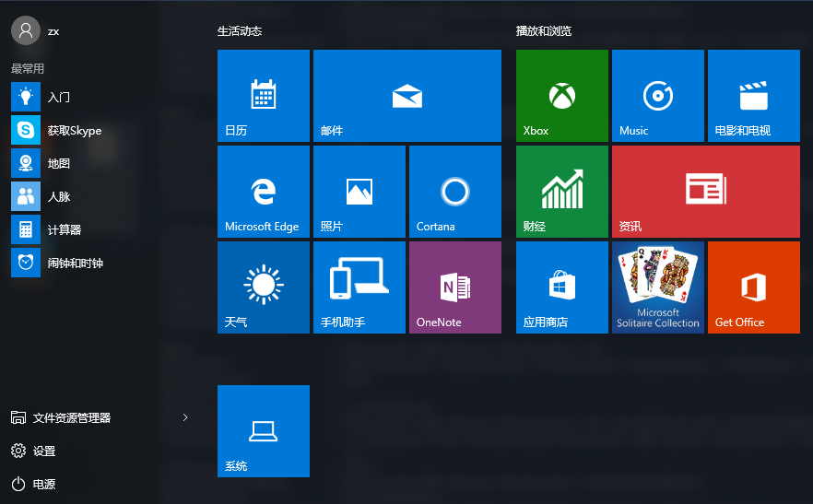813x504 pixels.
Task: Open the 日历 calendar tile
Action: click(264, 96)
